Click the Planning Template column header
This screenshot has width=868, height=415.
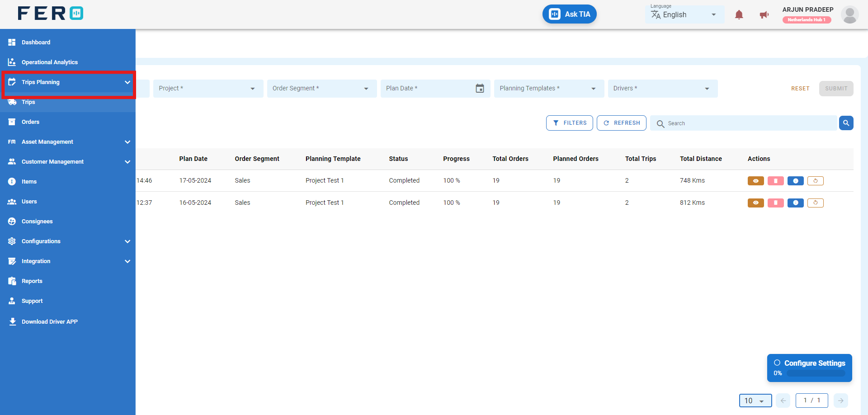pos(333,159)
